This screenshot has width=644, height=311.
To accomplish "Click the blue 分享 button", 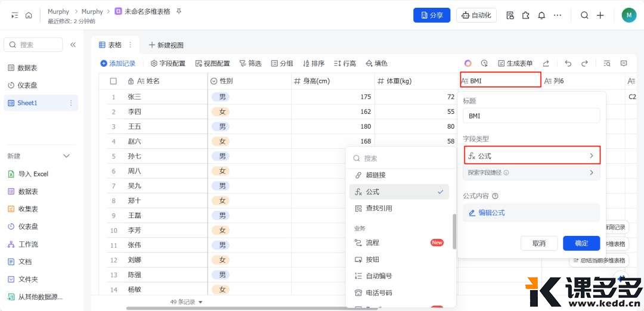I will (432, 15).
